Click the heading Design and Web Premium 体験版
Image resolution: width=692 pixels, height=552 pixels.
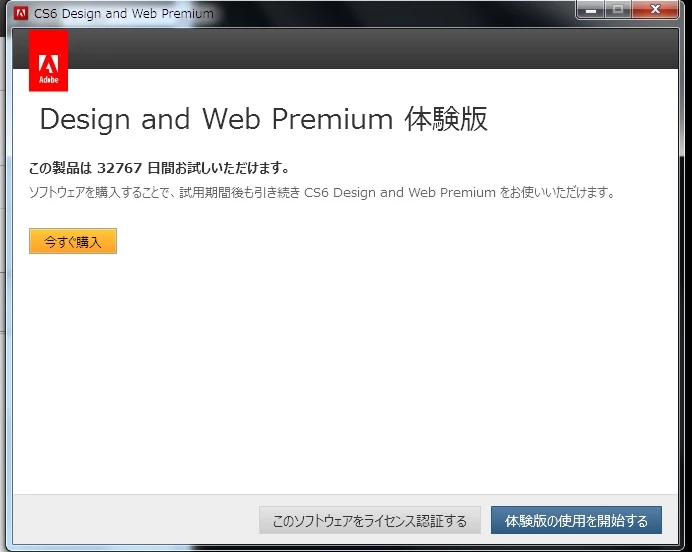(264, 119)
